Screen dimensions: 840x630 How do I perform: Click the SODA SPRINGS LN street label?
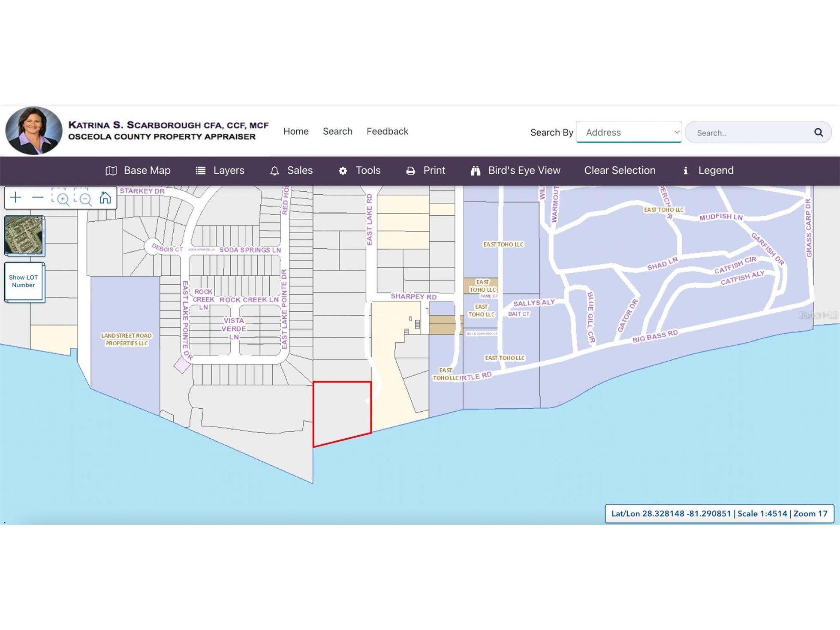[x=250, y=250]
